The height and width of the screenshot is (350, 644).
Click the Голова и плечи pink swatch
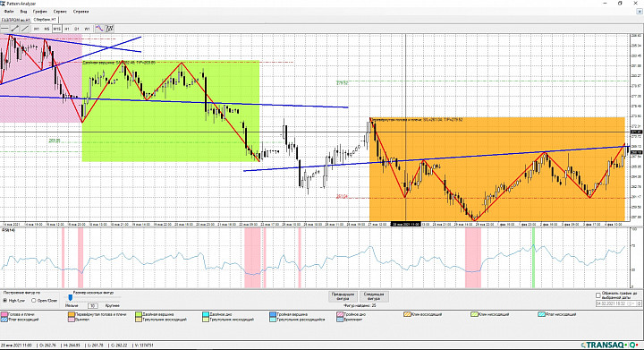pyautogui.click(x=4, y=314)
